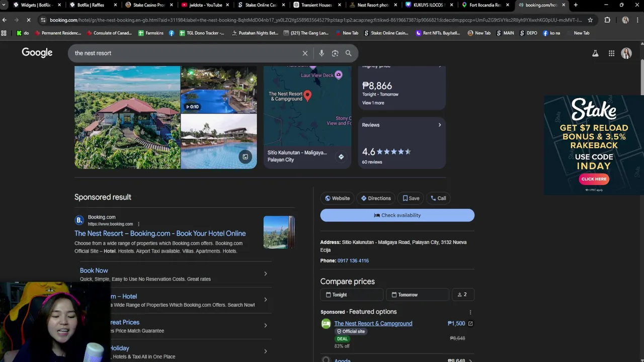The width and height of the screenshot is (644, 362).
Task: Switch to the Widgets | BotRix tab
Action: tap(35, 5)
